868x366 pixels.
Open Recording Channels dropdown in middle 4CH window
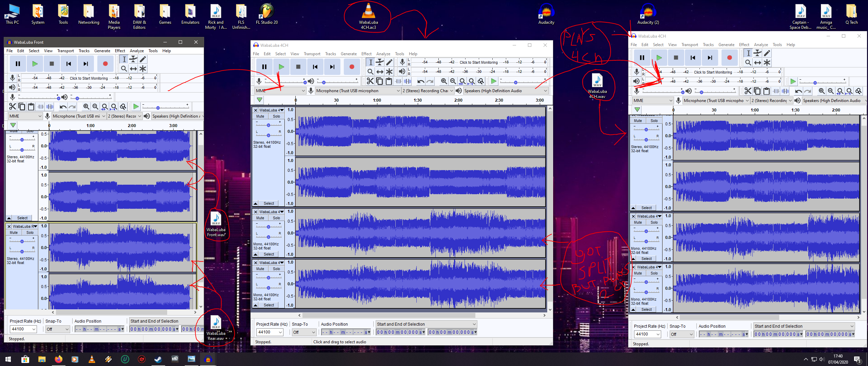pos(428,91)
